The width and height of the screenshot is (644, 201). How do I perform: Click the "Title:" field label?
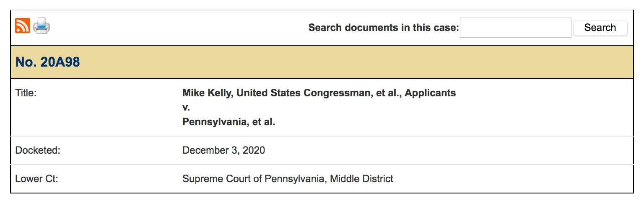click(26, 93)
